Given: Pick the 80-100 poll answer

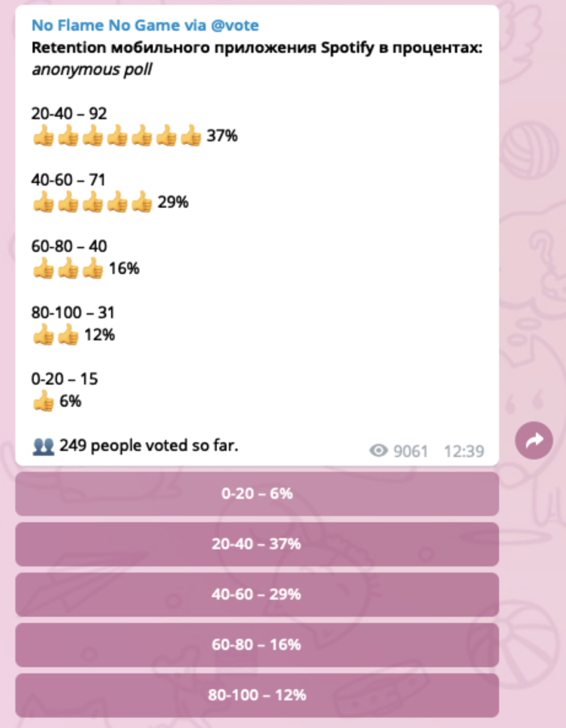Looking at the screenshot, I should click(257, 695).
